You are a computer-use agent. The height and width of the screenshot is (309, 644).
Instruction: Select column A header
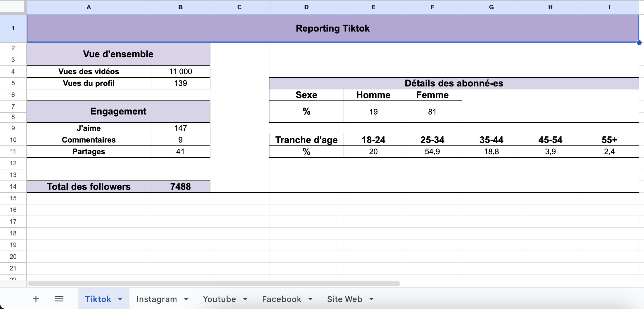pos(89,7)
